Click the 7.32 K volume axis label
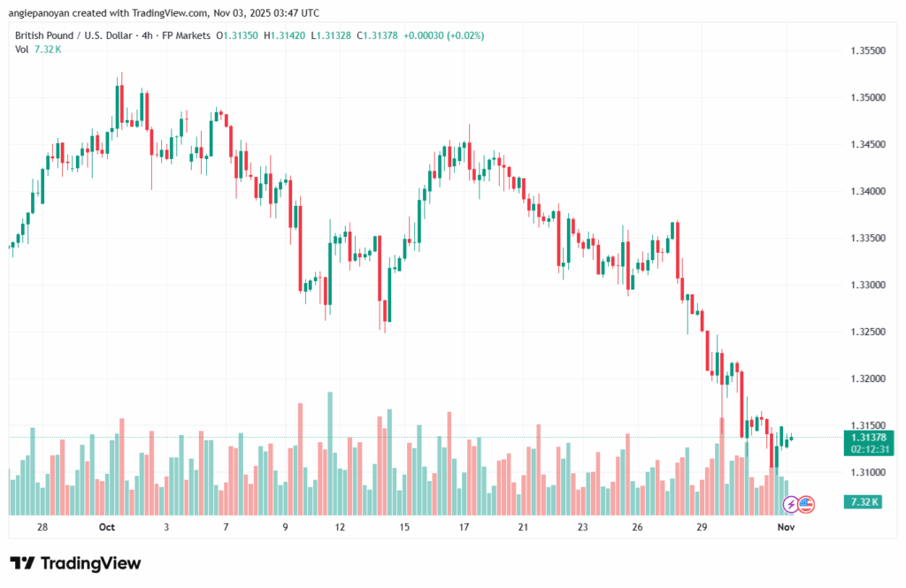 tap(863, 501)
